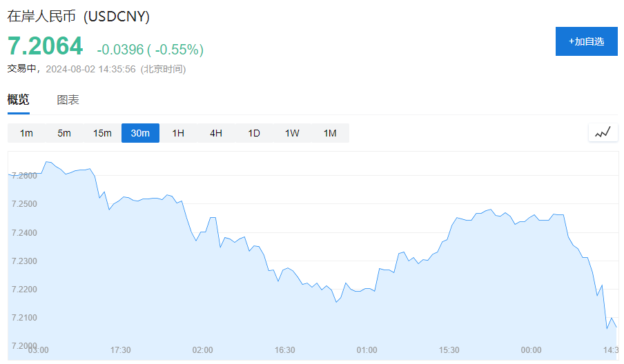The image size is (624, 364).
Task: Open the 概览 tab
Action: (x=19, y=99)
